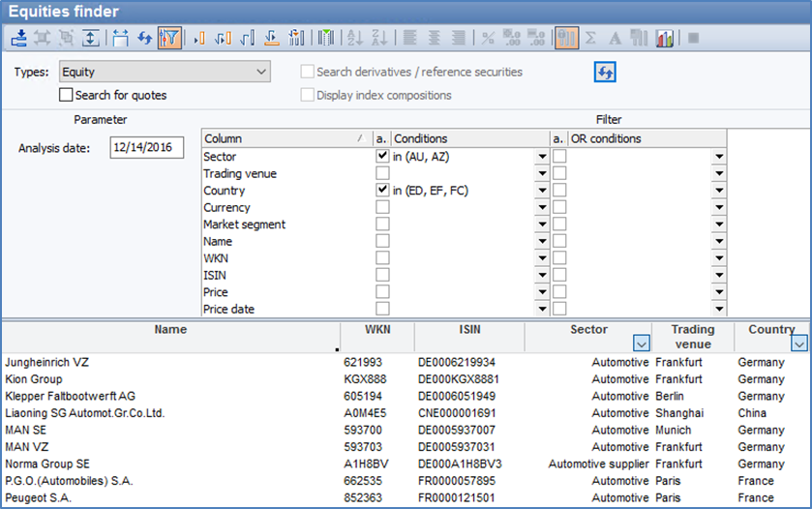Open the bar chart toolbar icon
Viewport: 812px width, 509px height.
[x=665, y=39]
